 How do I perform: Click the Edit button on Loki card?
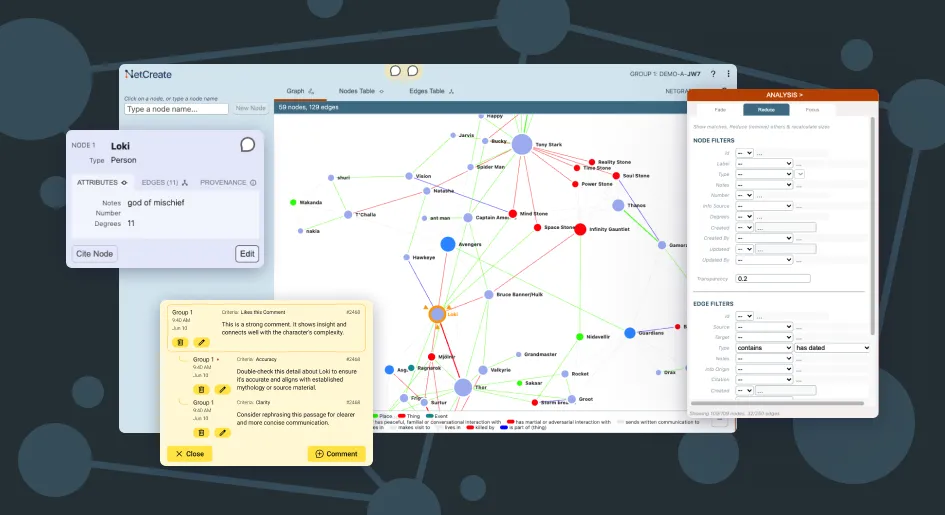[x=247, y=254]
